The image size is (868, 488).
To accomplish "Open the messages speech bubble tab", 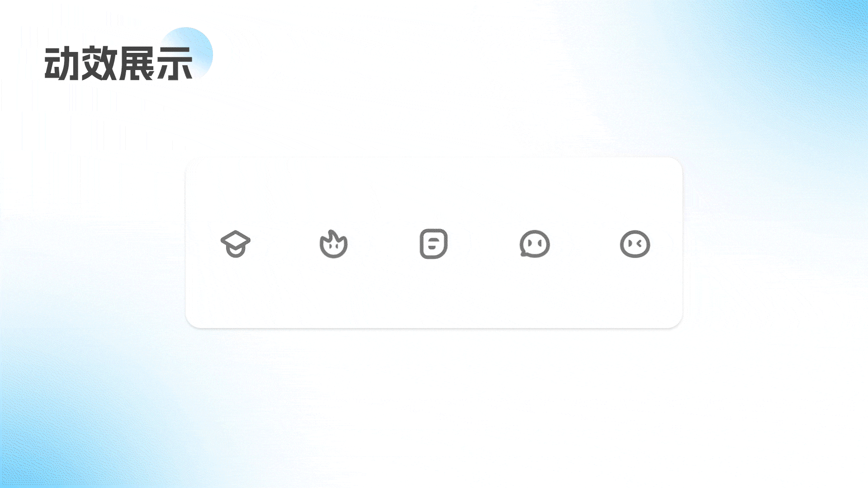I will (x=535, y=244).
